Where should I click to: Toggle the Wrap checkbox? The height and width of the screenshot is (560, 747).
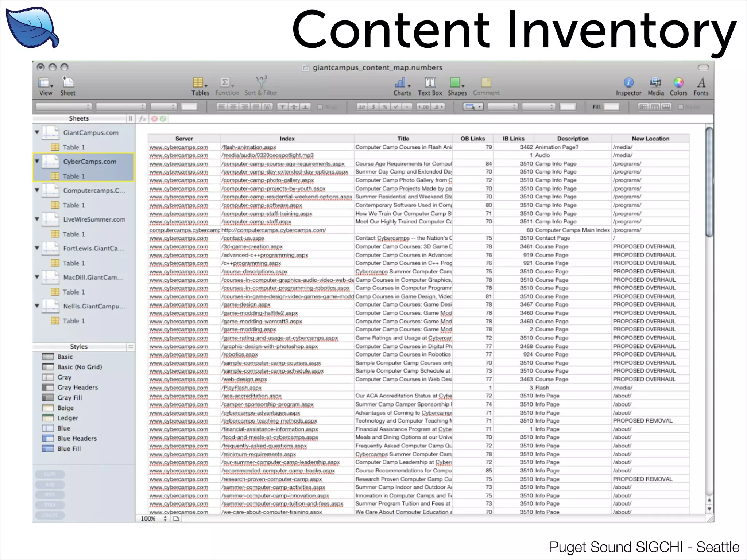tap(320, 107)
